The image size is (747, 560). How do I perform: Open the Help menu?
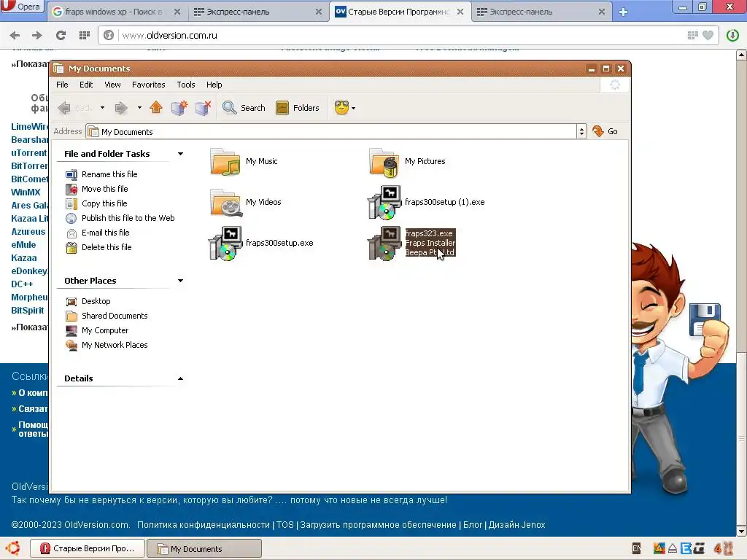click(x=214, y=85)
